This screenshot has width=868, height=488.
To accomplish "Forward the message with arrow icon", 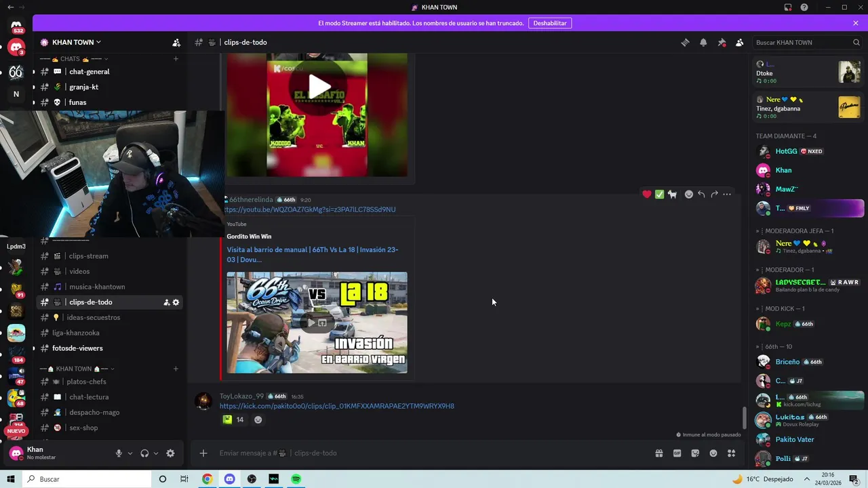I will tap(714, 195).
